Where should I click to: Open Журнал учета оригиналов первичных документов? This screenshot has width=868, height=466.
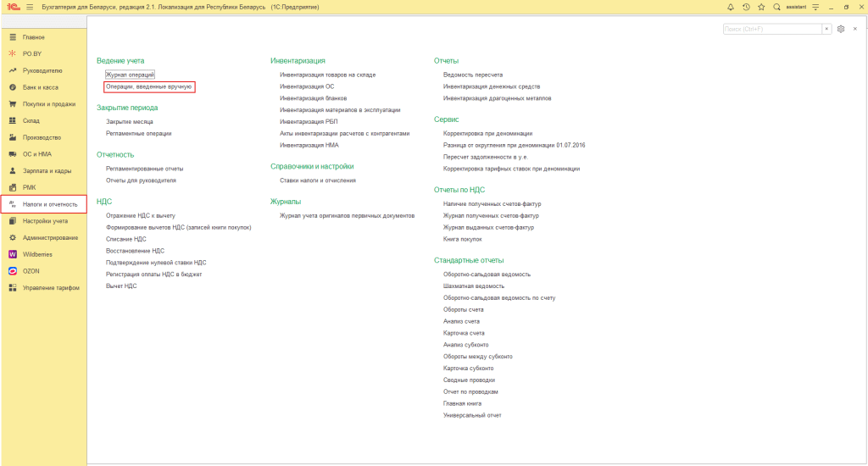pos(347,216)
